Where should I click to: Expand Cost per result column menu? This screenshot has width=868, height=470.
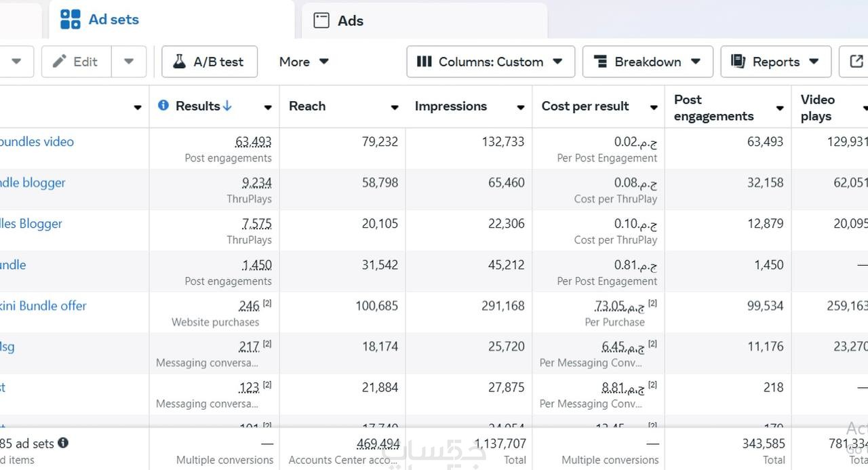click(654, 107)
